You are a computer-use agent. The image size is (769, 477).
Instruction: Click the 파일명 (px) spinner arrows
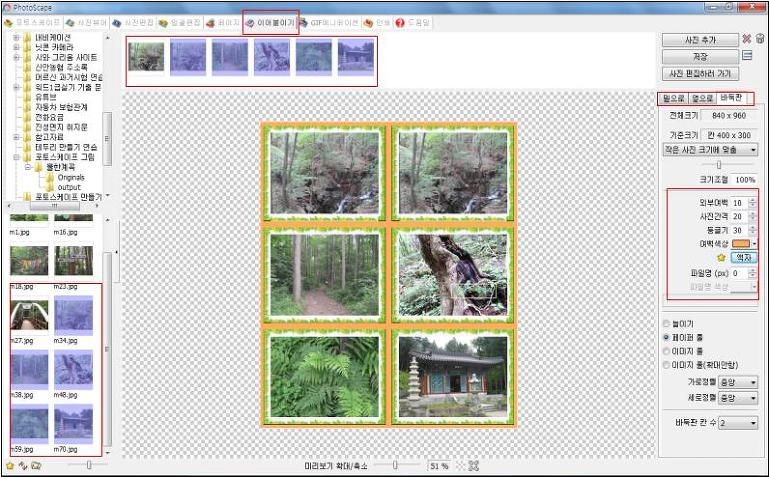(752, 273)
